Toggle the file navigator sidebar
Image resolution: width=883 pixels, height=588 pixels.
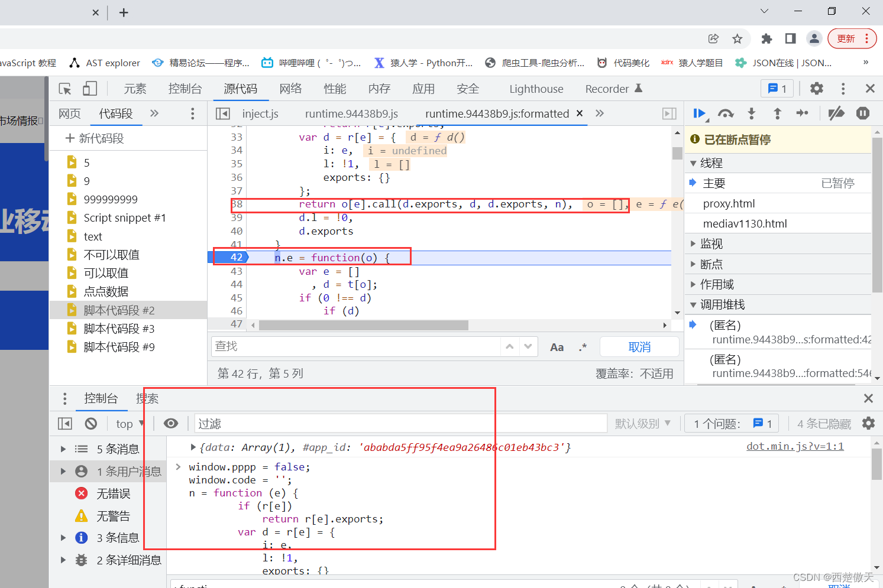pos(222,113)
